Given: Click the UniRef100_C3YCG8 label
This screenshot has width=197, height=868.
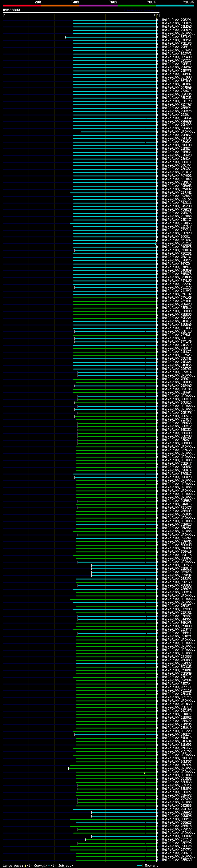Looking at the screenshot, I should click(x=176, y=450).
